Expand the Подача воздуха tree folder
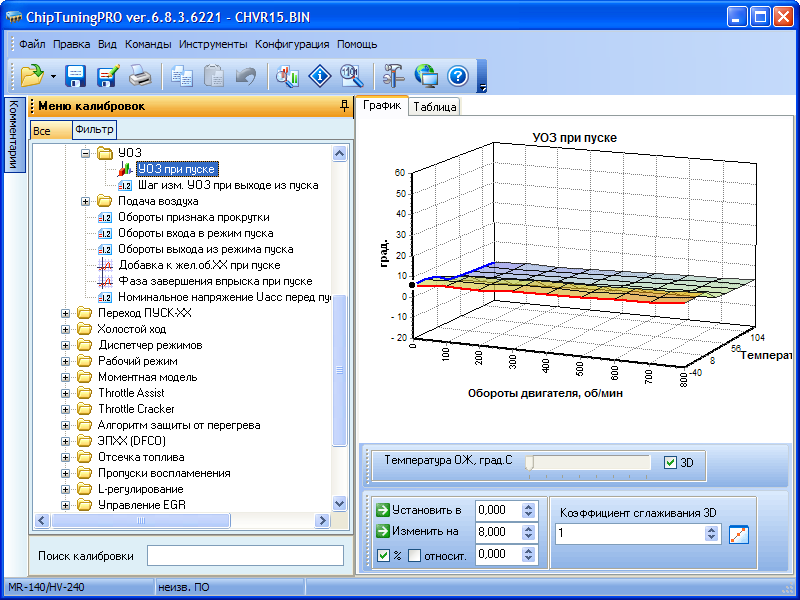This screenshot has width=800, height=600. click(86, 201)
